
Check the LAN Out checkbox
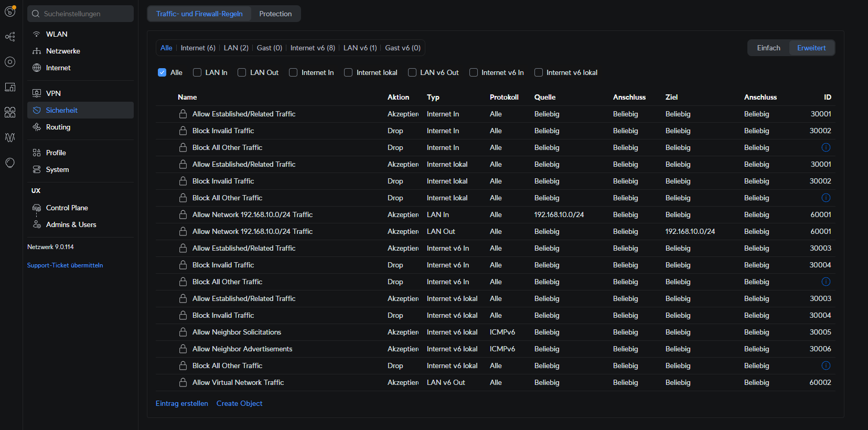click(x=242, y=72)
